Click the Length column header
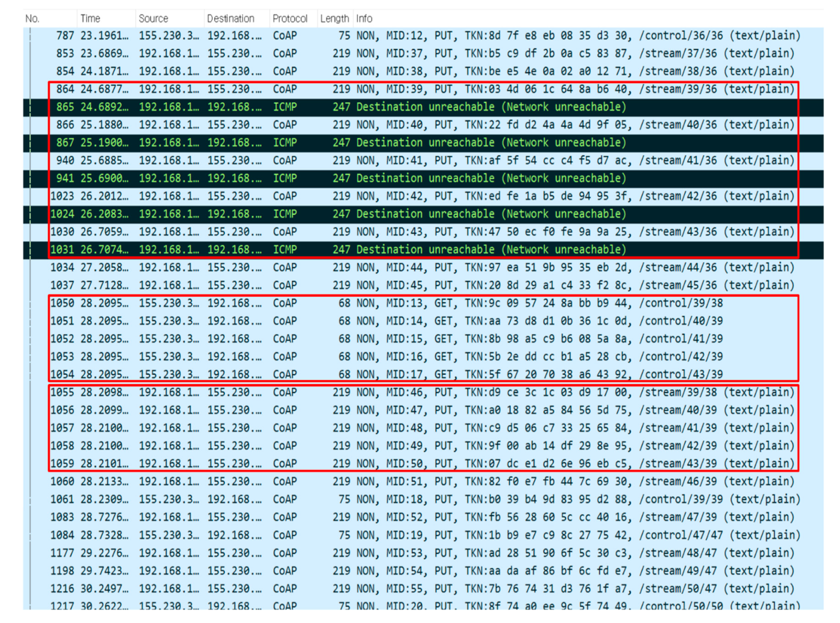The width and height of the screenshot is (840, 623). point(334,18)
